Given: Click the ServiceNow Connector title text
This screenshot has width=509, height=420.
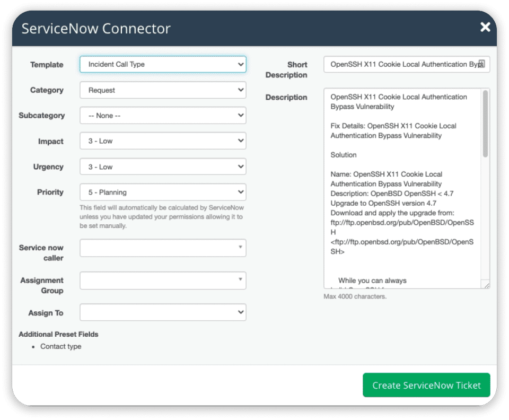Looking at the screenshot, I should point(96,28).
